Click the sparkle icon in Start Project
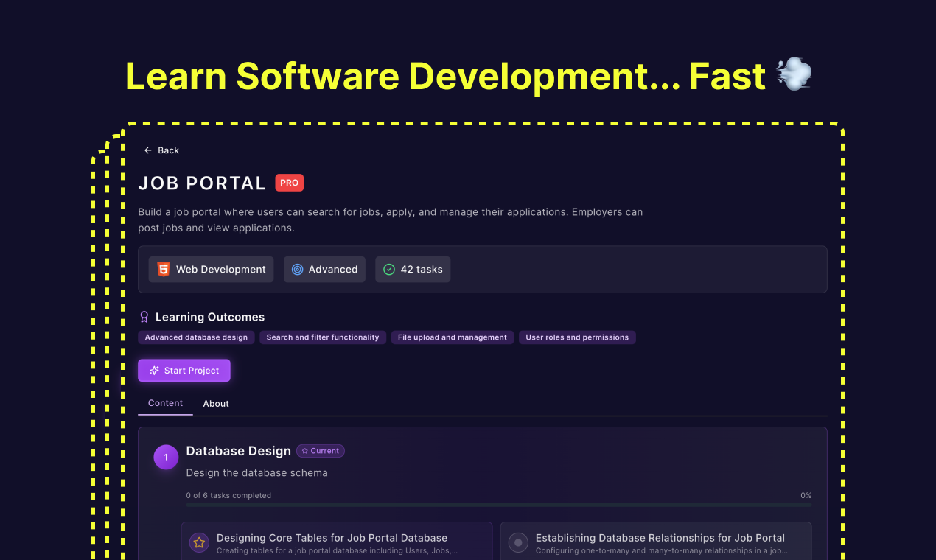The width and height of the screenshot is (936, 560). pyautogui.click(x=154, y=371)
